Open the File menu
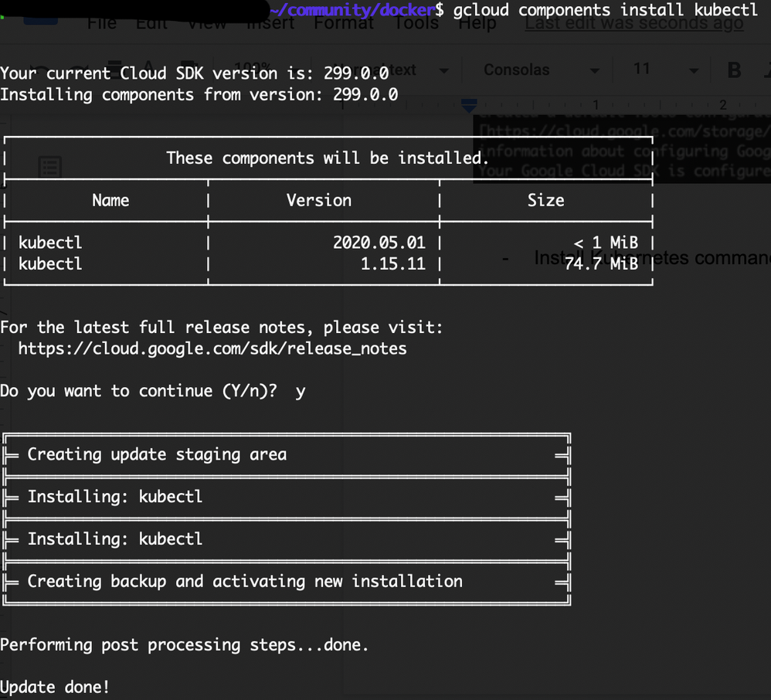This screenshot has height=700, width=771. (102, 23)
